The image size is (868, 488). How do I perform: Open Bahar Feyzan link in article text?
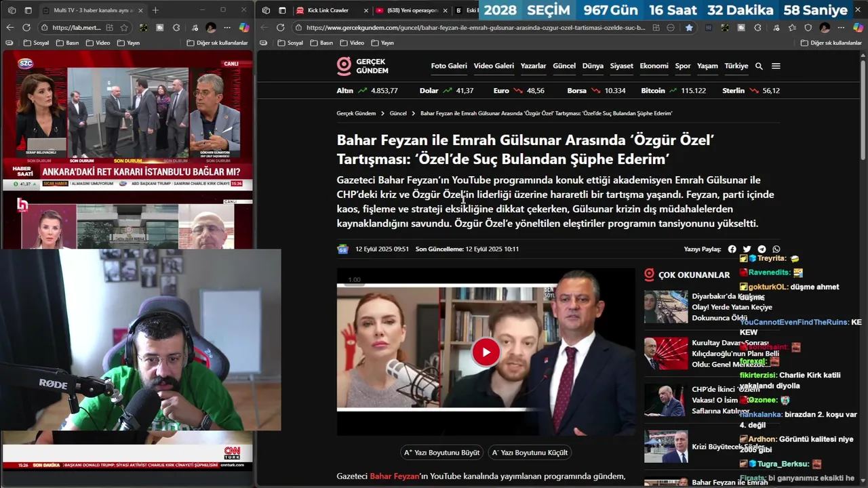pos(395,476)
